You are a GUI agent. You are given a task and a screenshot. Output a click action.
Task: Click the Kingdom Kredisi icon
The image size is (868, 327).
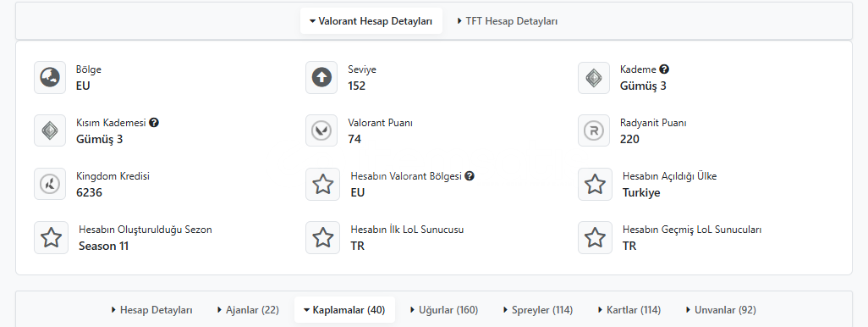[x=50, y=184]
